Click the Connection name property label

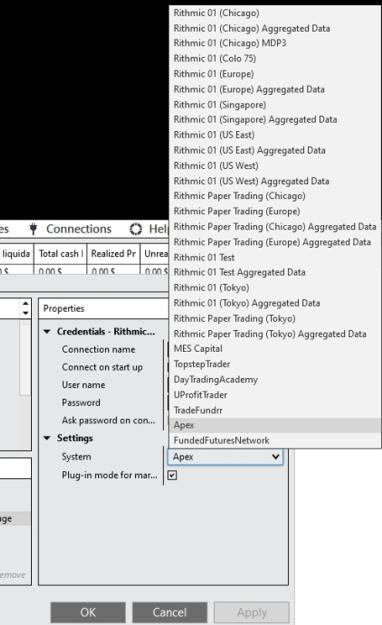(x=98, y=350)
